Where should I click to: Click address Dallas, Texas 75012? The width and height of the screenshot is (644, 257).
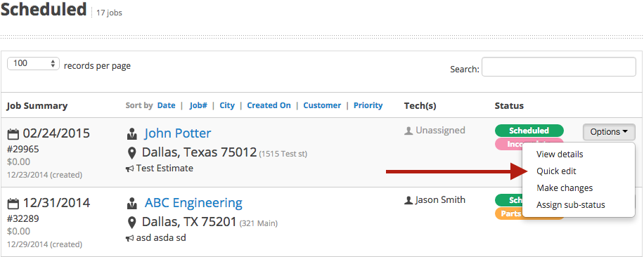click(x=199, y=152)
